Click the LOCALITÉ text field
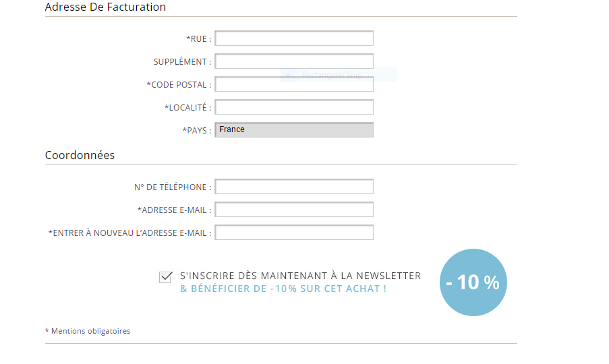The width and height of the screenshot is (609, 364). [x=294, y=107]
